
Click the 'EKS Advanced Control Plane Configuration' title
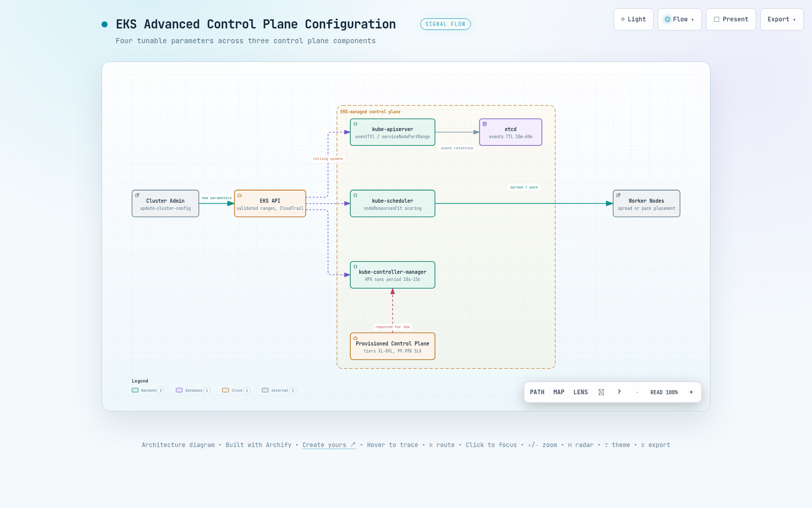256,24
